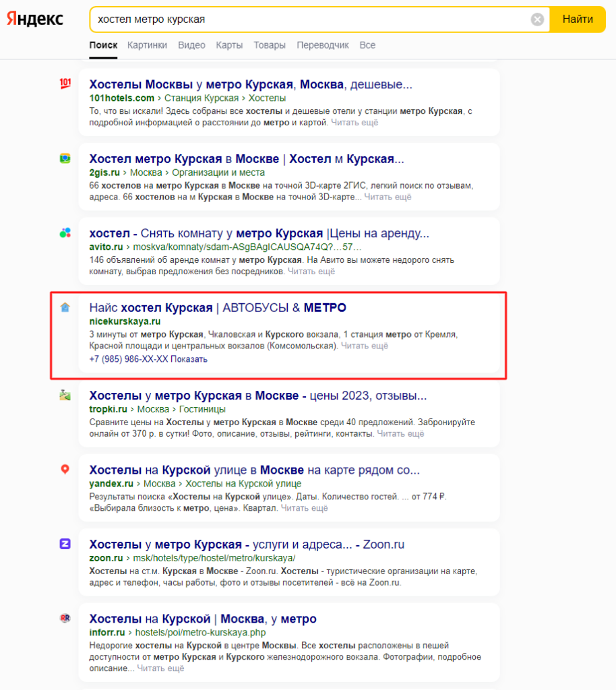This screenshot has height=690, width=616.
Task: Switch to the Переводчик tab
Action: point(323,45)
